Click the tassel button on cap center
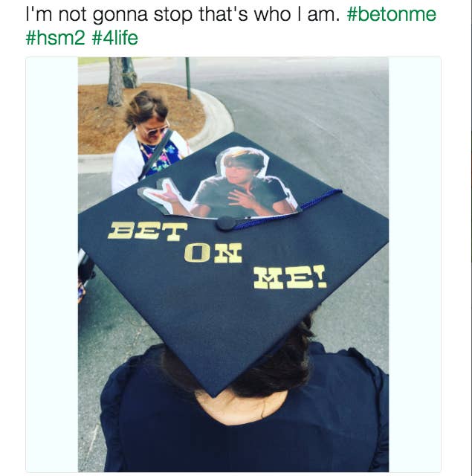 [x=226, y=223]
